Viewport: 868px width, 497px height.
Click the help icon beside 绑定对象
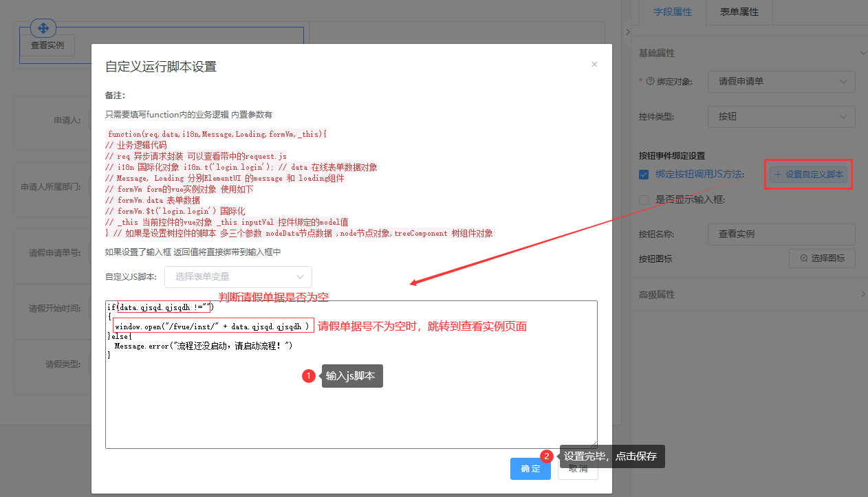pyautogui.click(x=650, y=81)
